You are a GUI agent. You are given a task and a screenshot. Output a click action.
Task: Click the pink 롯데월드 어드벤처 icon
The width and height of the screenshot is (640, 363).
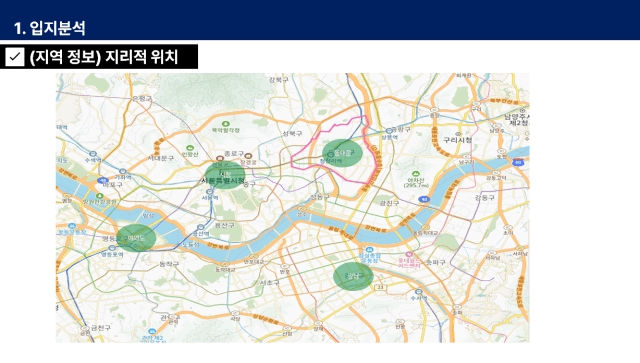tap(409, 254)
